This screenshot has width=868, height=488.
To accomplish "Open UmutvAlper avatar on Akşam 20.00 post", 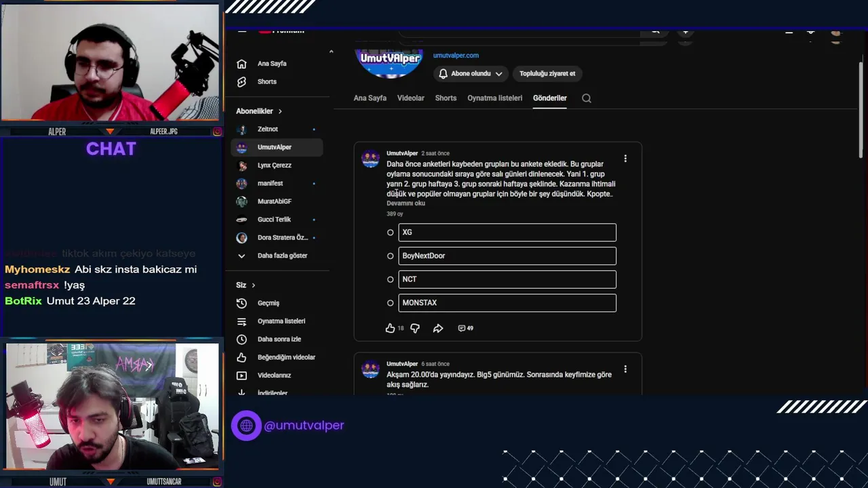I will (x=370, y=369).
